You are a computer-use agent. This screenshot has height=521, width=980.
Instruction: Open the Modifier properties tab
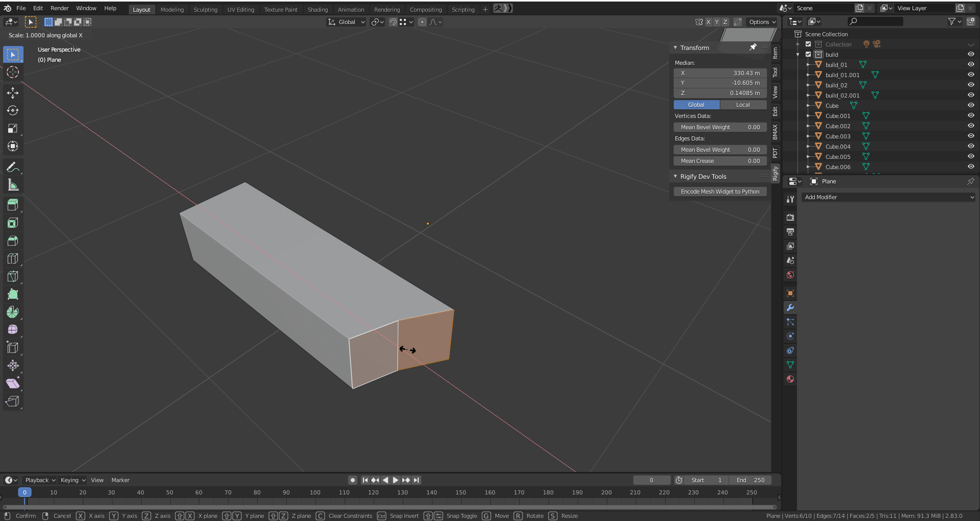tap(790, 307)
